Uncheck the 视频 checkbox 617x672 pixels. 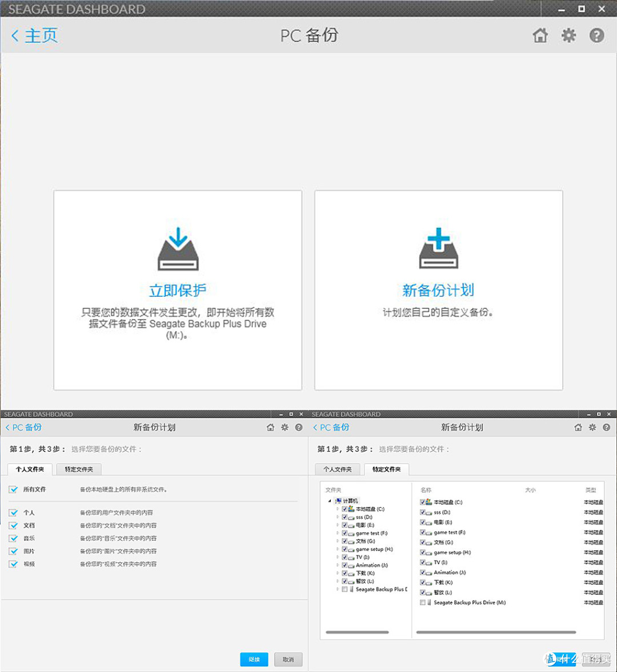(x=13, y=564)
